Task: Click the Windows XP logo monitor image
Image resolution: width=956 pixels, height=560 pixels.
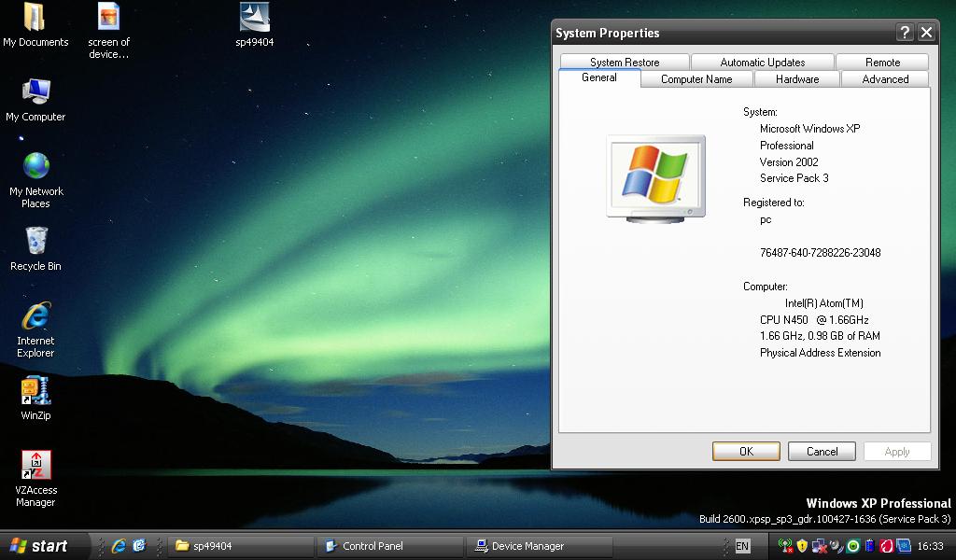Action: (x=656, y=178)
